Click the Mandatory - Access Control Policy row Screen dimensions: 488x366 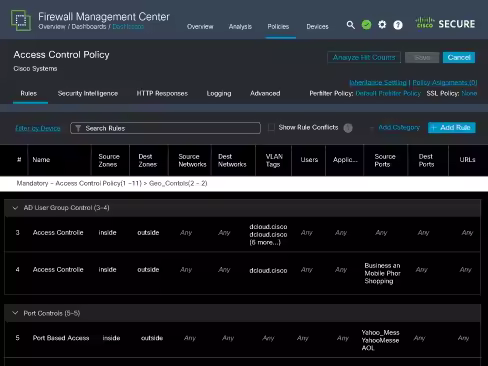(244, 183)
